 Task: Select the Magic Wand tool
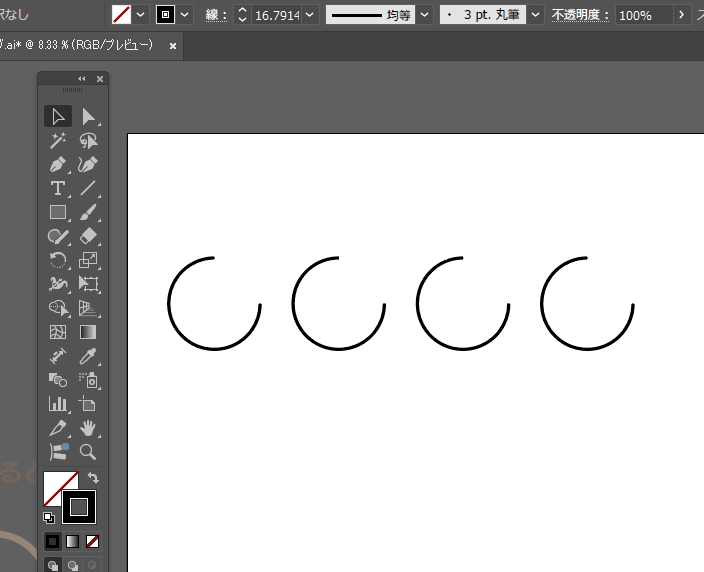tap(58, 141)
